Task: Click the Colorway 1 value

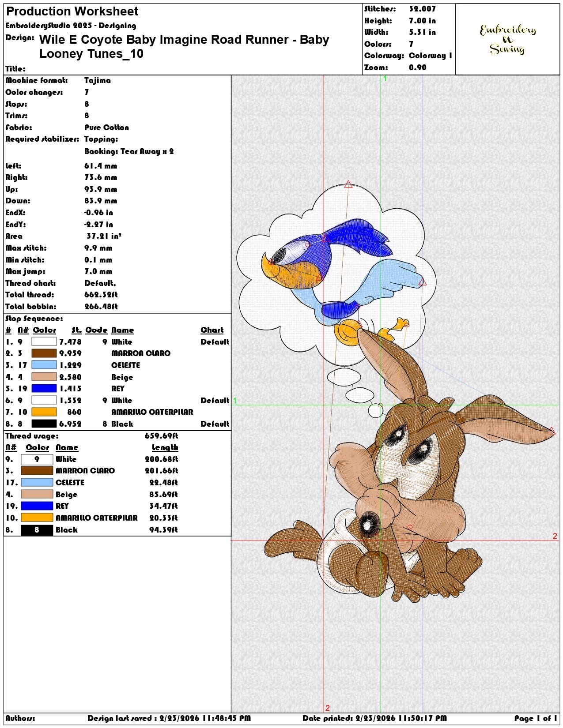Action: [x=431, y=56]
